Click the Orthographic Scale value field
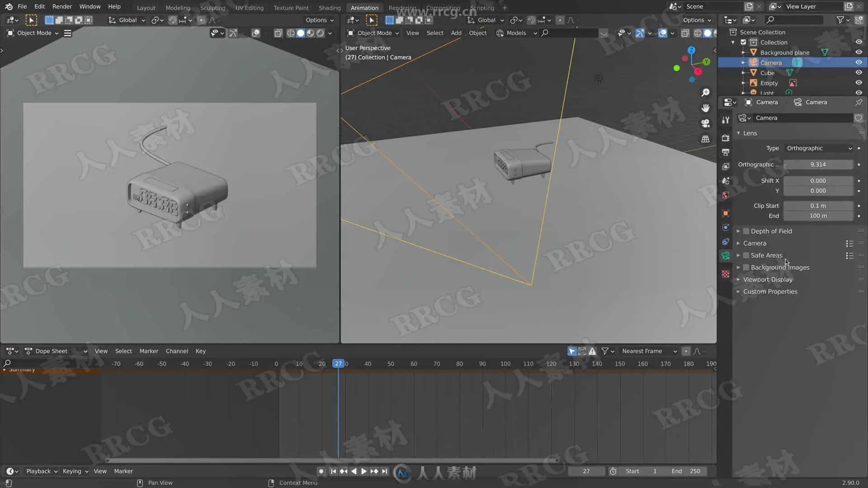The width and height of the screenshot is (868, 488). pyautogui.click(x=818, y=164)
